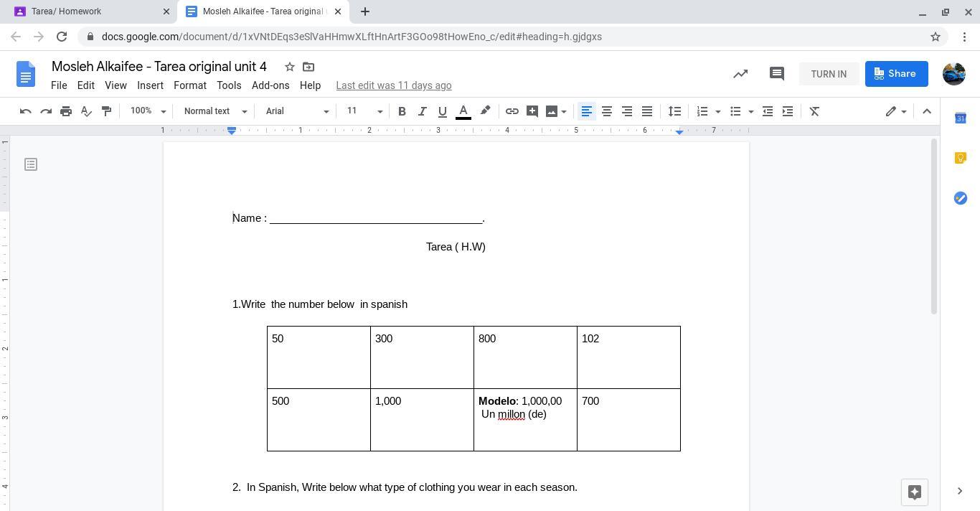The height and width of the screenshot is (511, 980).
Task: Open the Insert menu
Action: (x=150, y=85)
